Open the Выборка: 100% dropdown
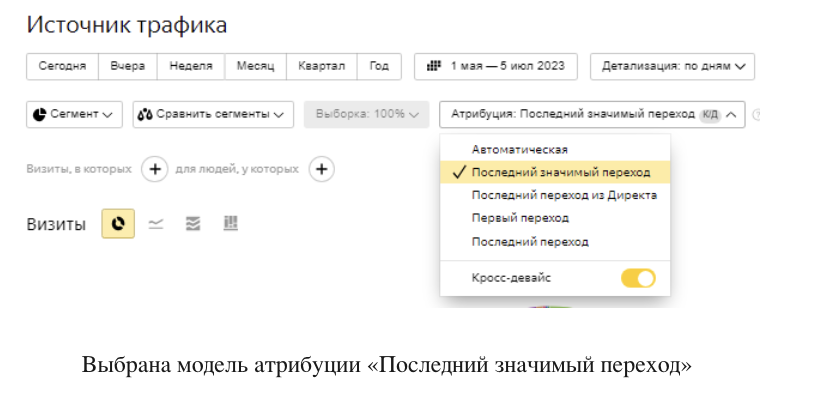814x394 pixels. [x=367, y=114]
